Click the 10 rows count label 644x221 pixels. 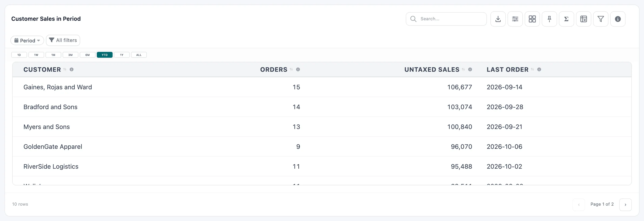coord(20,204)
